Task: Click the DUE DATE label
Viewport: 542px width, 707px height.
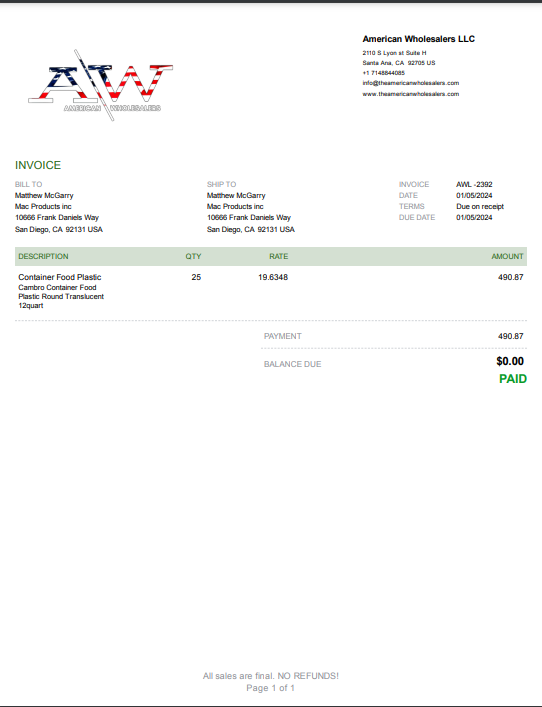Action: 417,217
